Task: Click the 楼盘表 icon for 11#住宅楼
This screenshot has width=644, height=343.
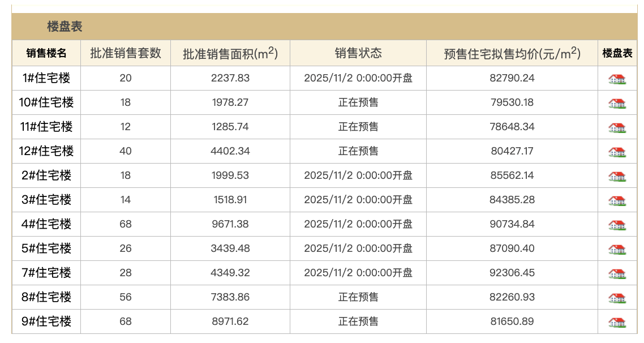Action: 617,128
